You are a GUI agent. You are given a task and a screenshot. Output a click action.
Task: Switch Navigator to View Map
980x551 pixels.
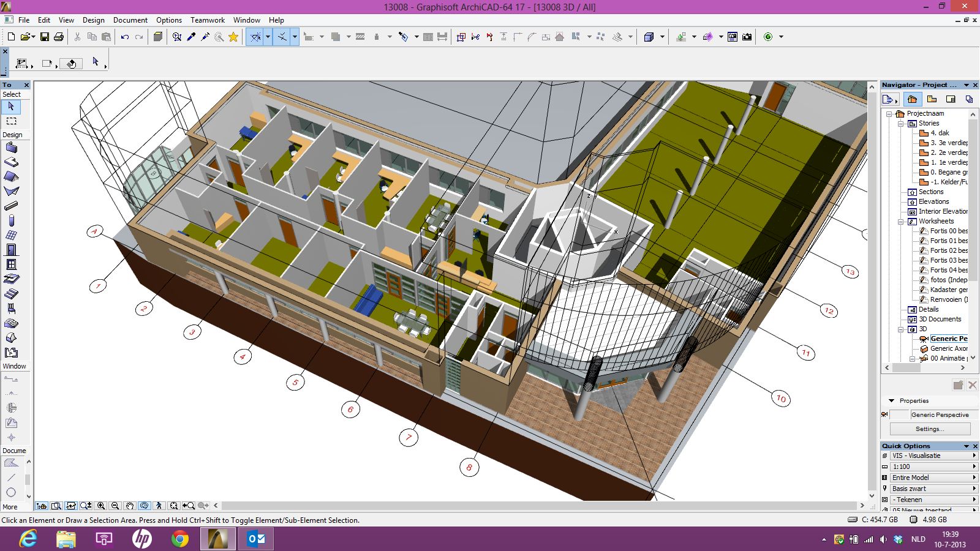point(932,99)
